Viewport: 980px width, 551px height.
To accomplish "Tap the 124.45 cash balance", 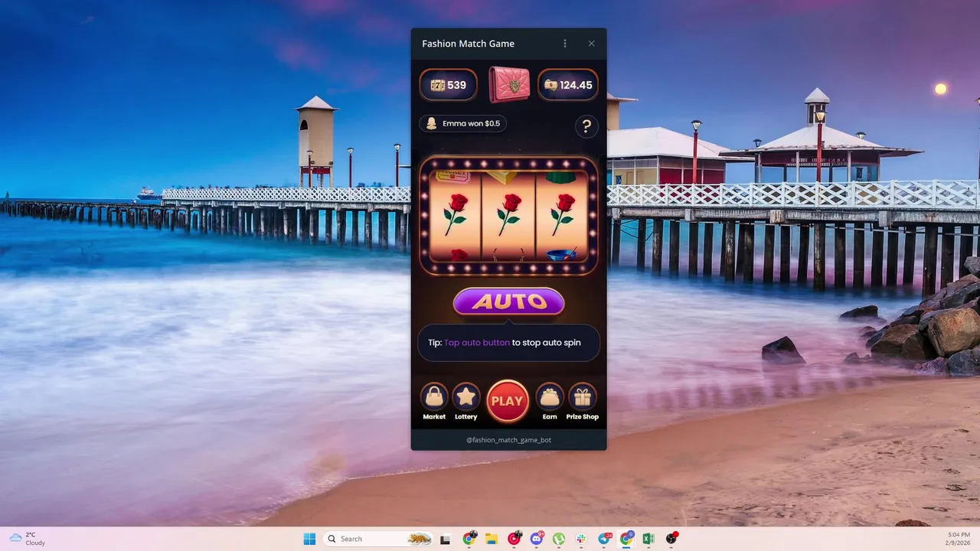I will coord(568,85).
